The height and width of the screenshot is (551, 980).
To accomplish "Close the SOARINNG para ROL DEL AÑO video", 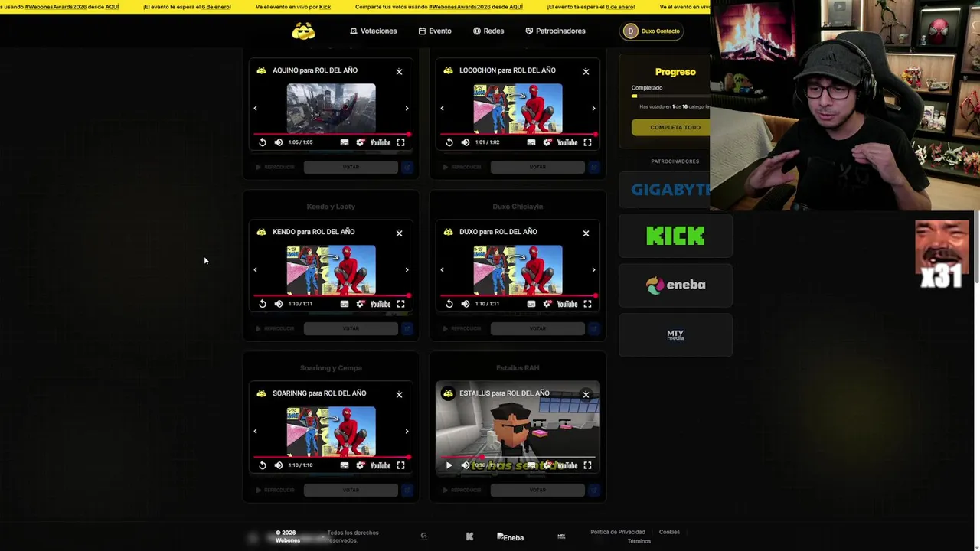I will coord(399,394).
